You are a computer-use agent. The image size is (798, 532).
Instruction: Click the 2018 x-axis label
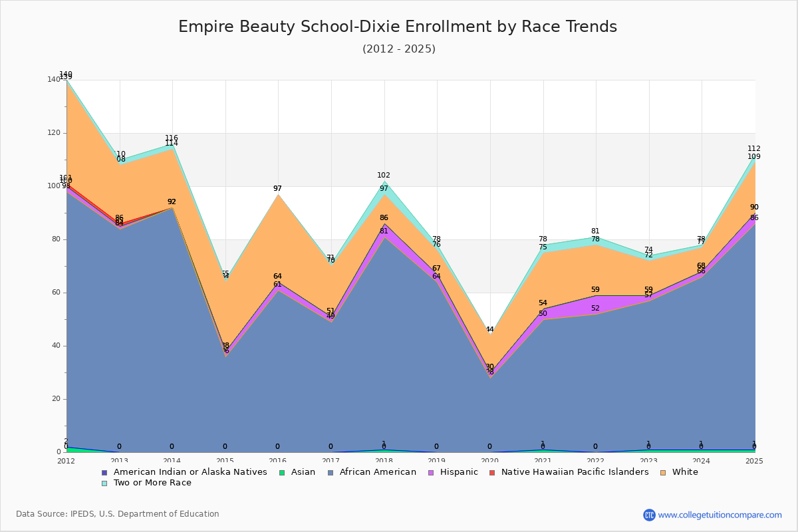(x=384, y=461)
